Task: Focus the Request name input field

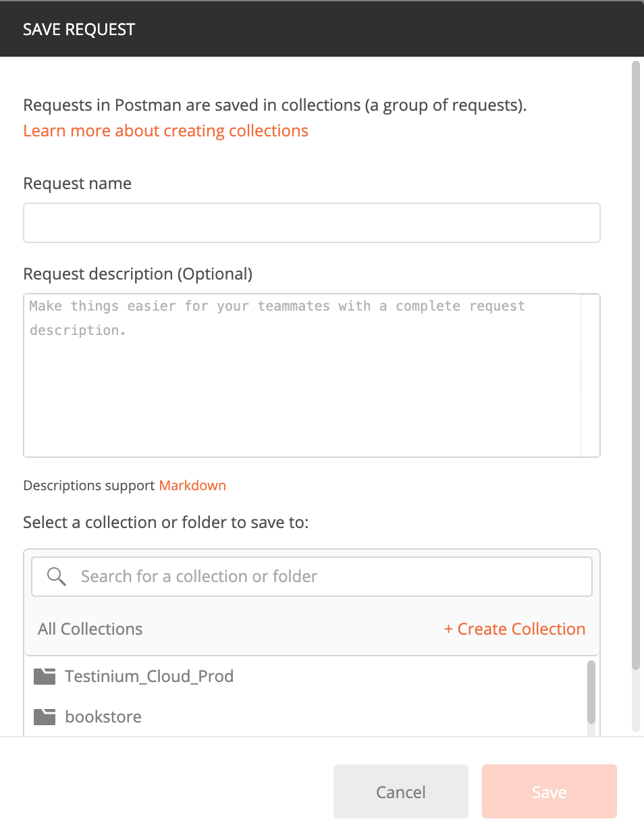Action: pos(312,223)
